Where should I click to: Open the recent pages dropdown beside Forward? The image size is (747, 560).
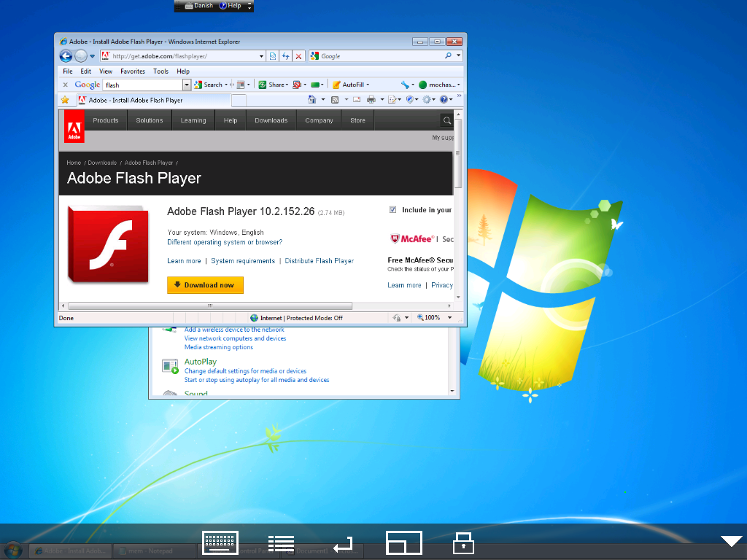click(93, 56)
